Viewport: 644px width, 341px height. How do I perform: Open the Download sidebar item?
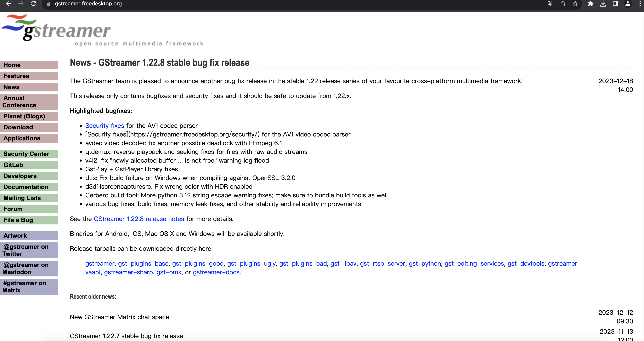[29, 127]
